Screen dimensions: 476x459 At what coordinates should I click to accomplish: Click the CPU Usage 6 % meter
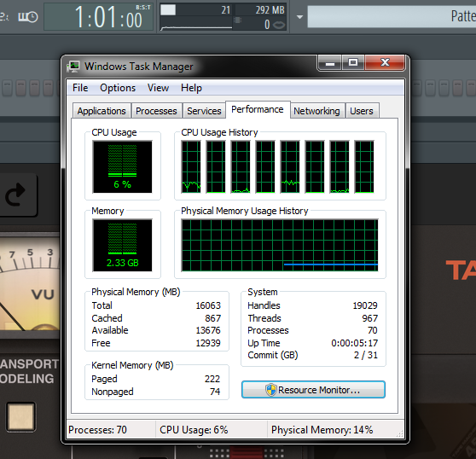point(122,166)
